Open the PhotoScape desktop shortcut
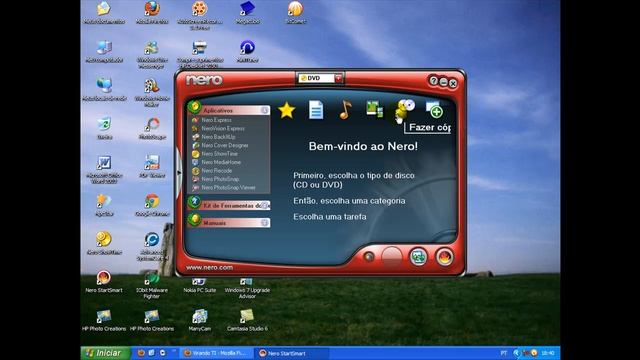640x360 pixels. [152, 128]
